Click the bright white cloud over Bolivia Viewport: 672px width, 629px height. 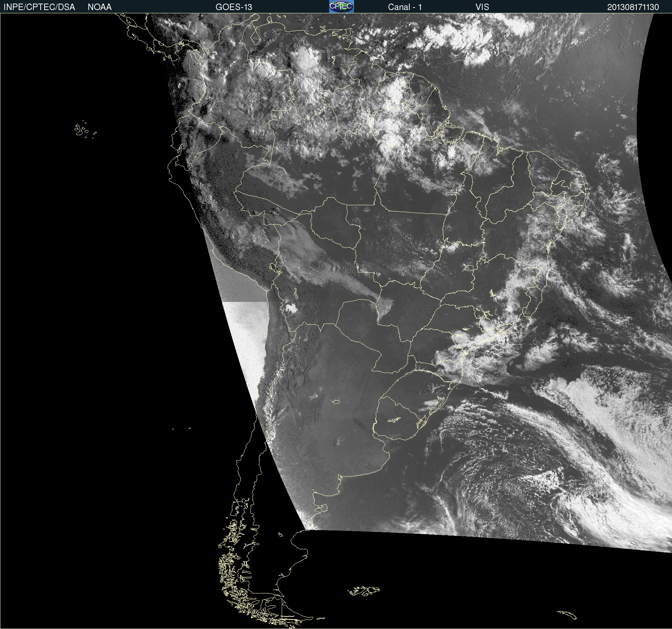tap(291, 308)
